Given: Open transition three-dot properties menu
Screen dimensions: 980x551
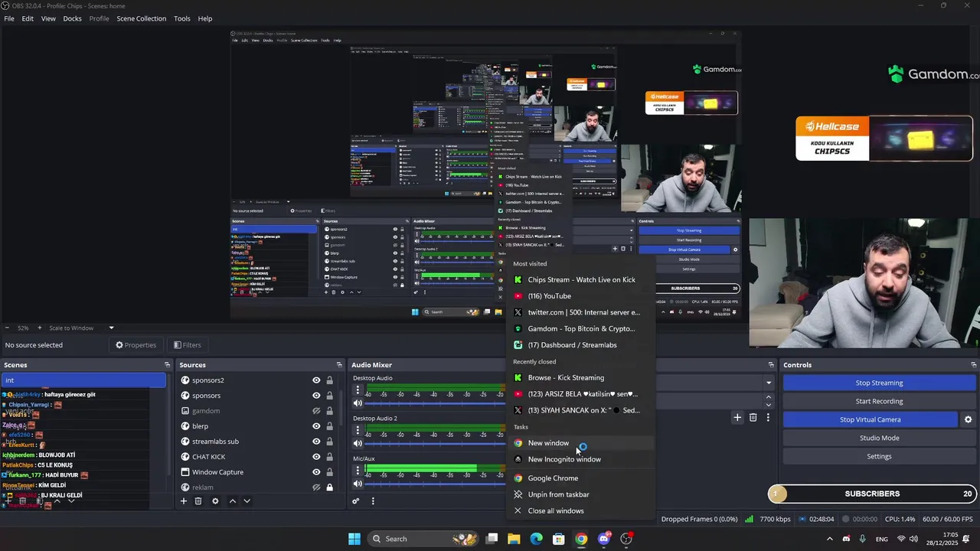Looking at the screenshot, I should 768,417.
